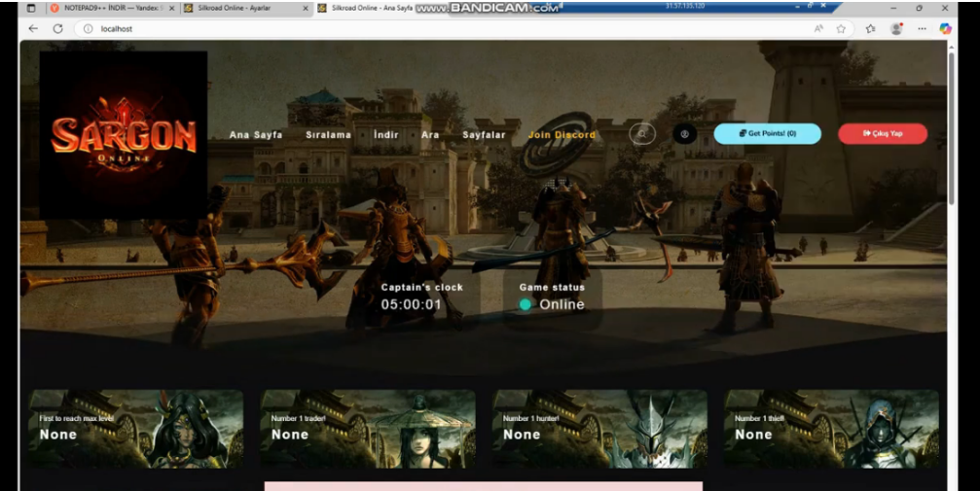Follow the Join Discord link
The width and height of the screenshot is (980, 491).
[x=562, y=134]
